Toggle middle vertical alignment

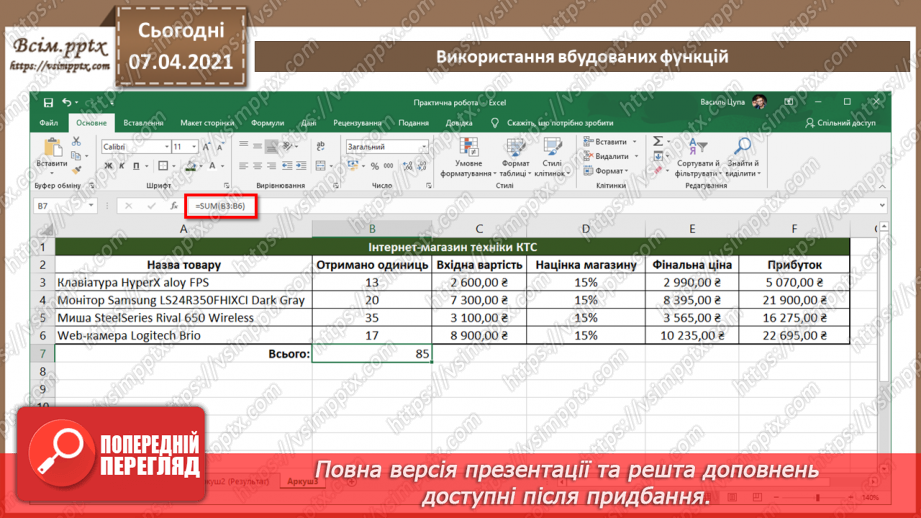[x=257, y=146]
